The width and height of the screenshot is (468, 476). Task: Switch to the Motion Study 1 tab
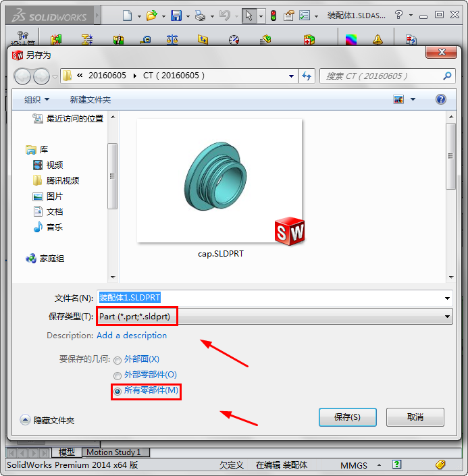tap(113, 452)
